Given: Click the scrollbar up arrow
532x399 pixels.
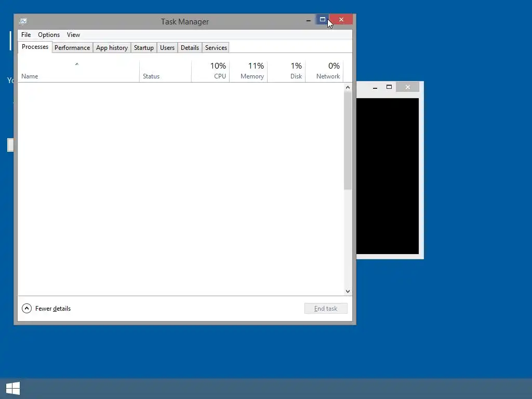Looking at the screenshot, I should [348, 87].
